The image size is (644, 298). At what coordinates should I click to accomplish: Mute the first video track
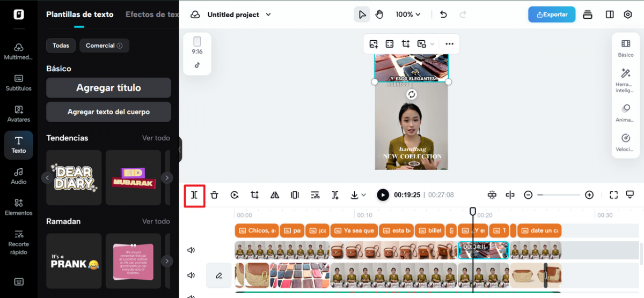tap(191, 250)
